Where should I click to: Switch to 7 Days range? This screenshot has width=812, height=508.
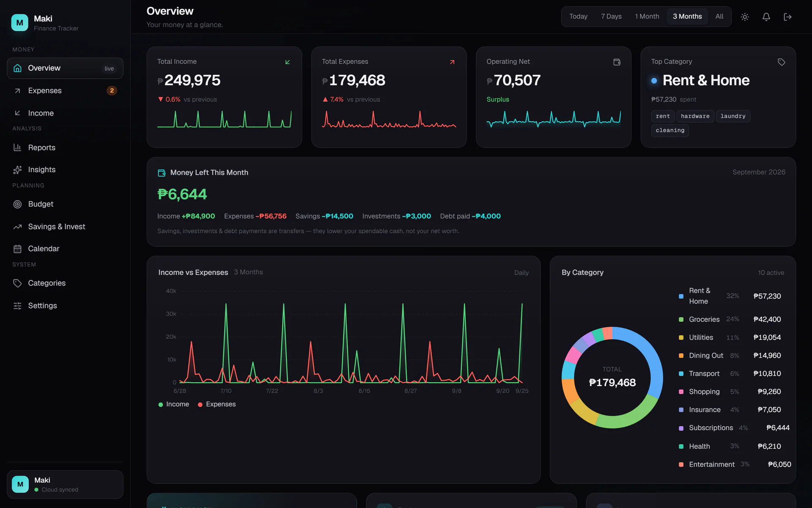click(611, 17)
